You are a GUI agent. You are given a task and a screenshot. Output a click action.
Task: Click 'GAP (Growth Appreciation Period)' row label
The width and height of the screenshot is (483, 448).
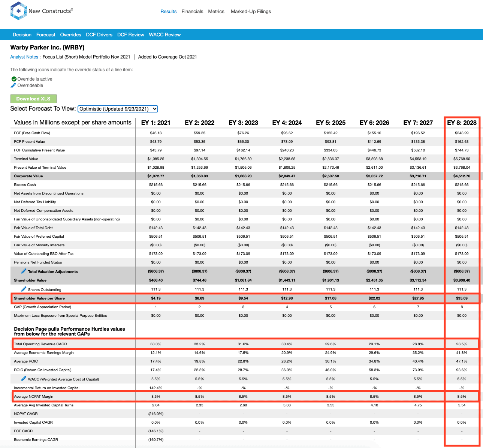point(43,307)
